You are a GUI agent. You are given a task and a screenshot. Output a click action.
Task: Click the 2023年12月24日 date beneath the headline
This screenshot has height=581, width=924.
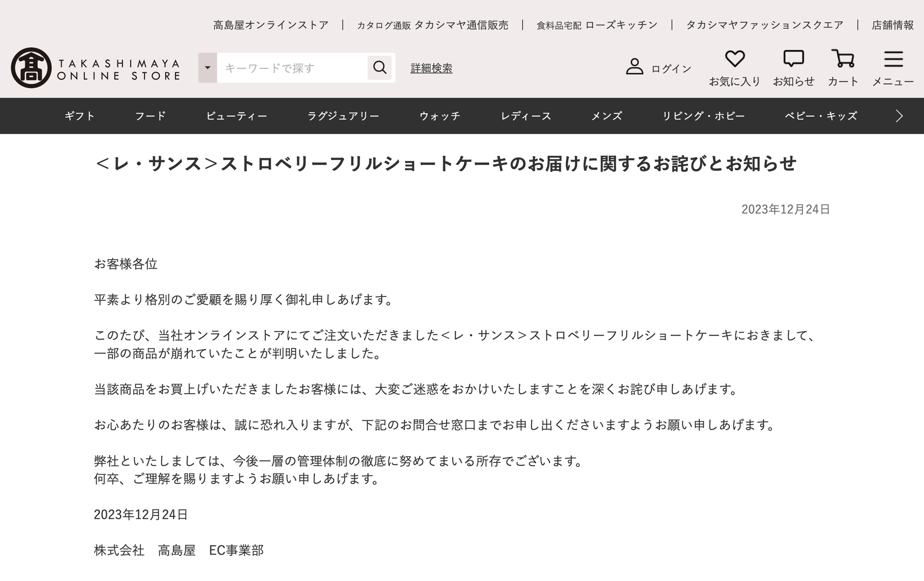click(x=786, y=209)
